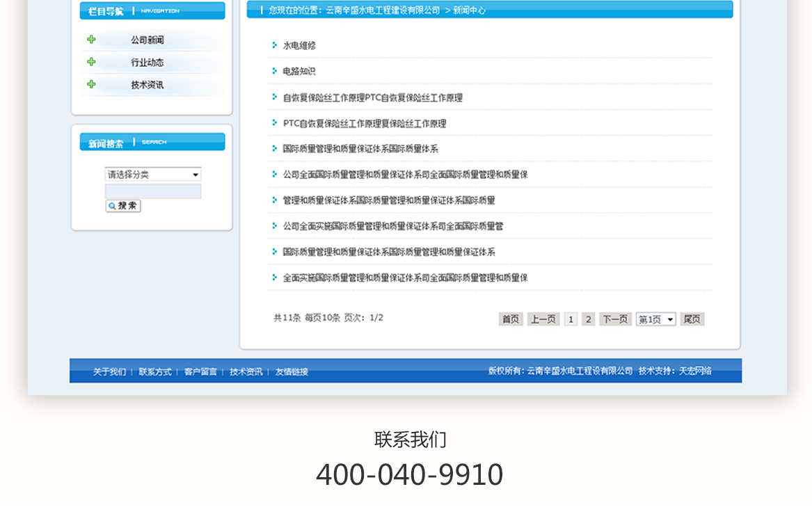Open the 友情链接 footer link
The width and height of the screenshot is (812, 521).
coord(292,372)
